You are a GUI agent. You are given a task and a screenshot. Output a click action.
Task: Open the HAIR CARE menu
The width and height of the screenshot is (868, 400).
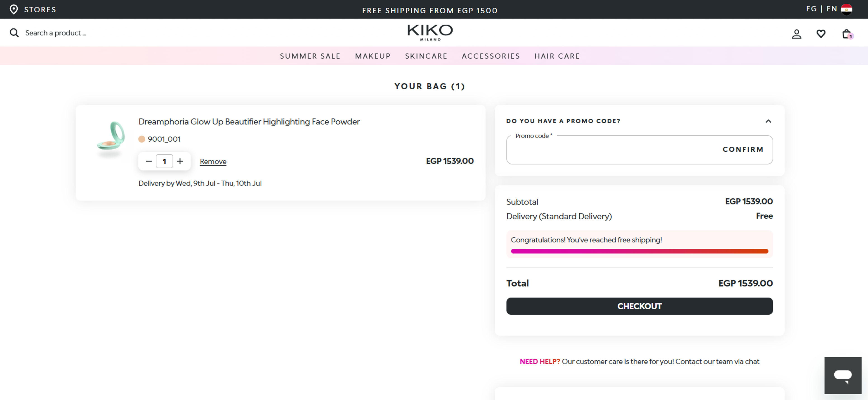(x=557, y=56)
